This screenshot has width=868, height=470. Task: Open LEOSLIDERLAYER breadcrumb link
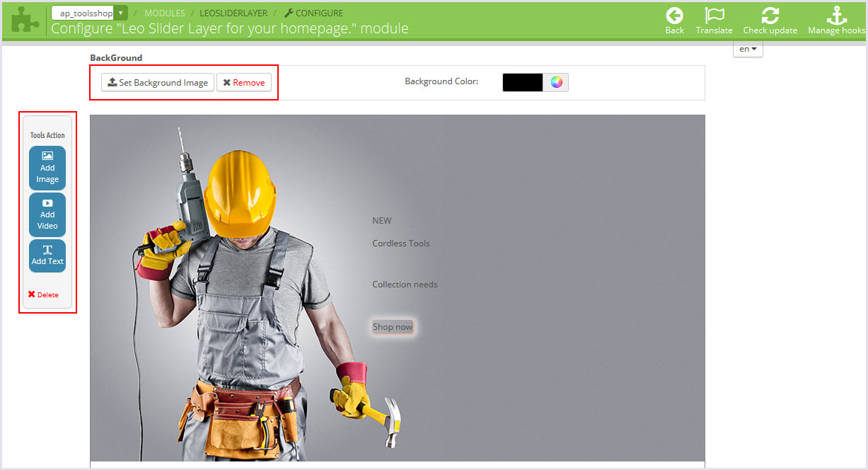[233, 13]
